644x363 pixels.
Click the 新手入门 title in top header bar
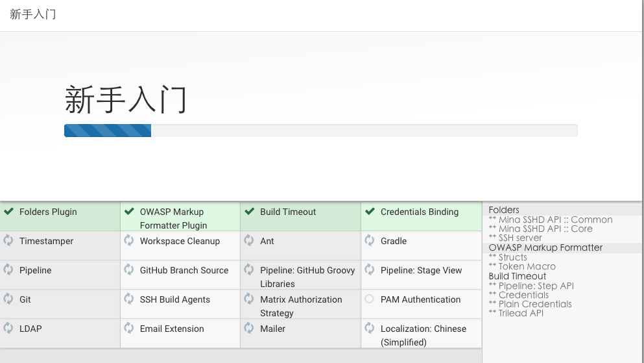click(x=33, y=14)
